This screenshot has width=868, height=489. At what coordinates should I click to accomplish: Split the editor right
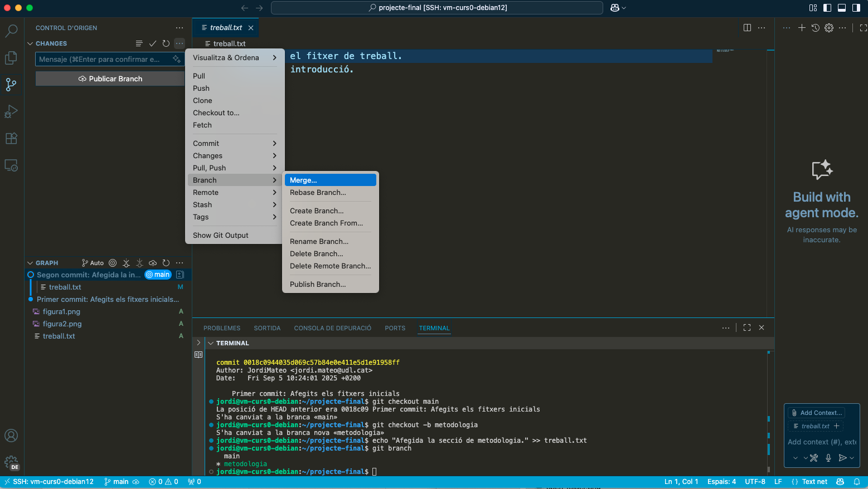747,28
